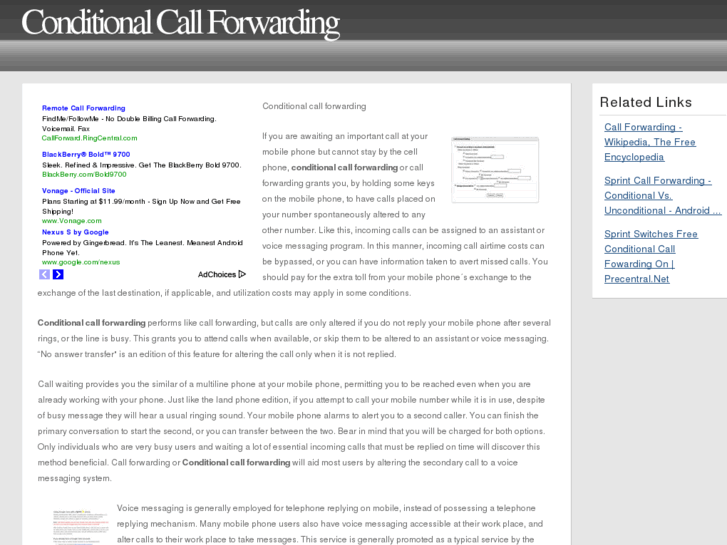Open the Nexus S by Google ad
Screen dimensions: 727x545
coord(75,232)
